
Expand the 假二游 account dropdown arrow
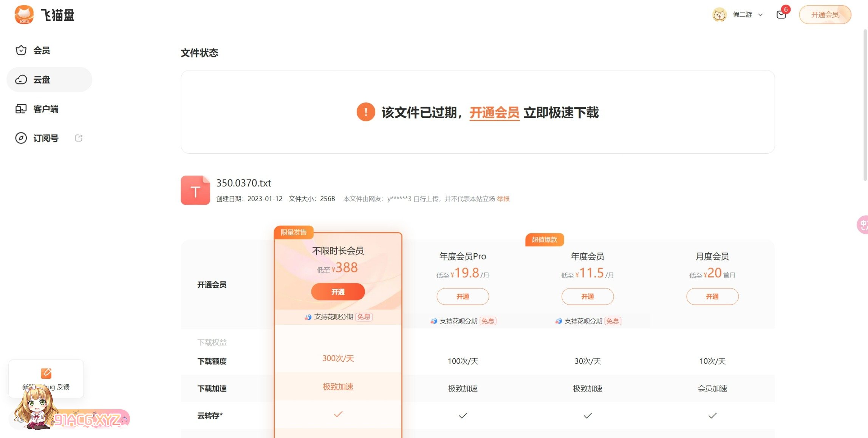coord(761,15)
